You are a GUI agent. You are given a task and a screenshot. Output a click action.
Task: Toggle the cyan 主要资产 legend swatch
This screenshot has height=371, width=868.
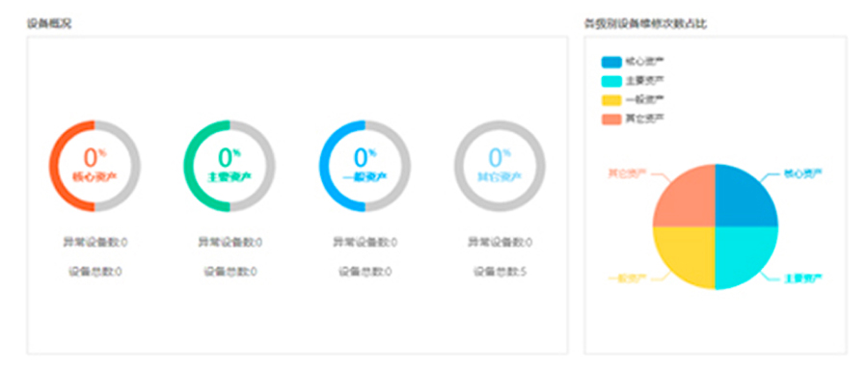611,81
